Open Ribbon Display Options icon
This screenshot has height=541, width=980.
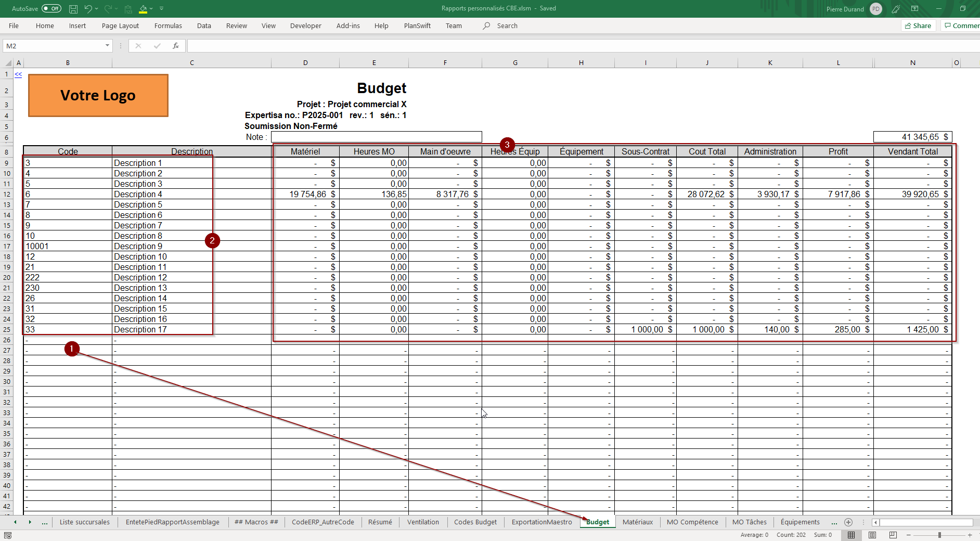(914, 9)
